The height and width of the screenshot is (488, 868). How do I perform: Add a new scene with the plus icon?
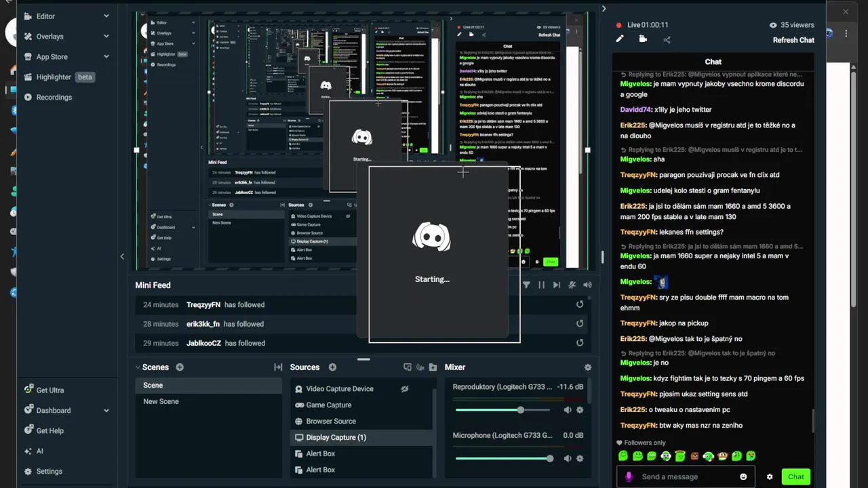tap(180, 367)
